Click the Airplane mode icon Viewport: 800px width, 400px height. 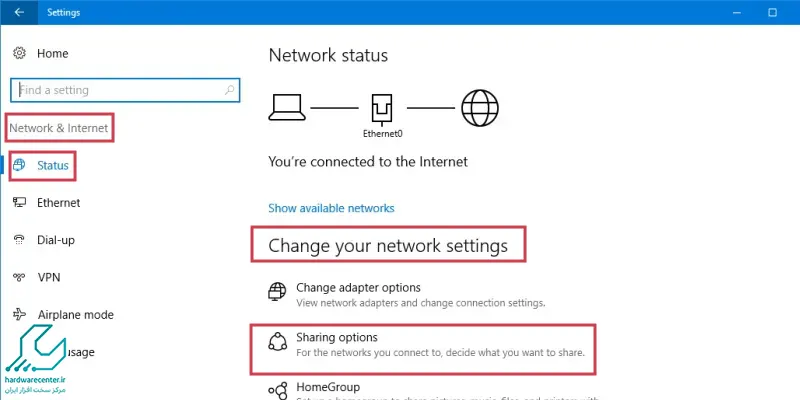click(x=19, y=314)
